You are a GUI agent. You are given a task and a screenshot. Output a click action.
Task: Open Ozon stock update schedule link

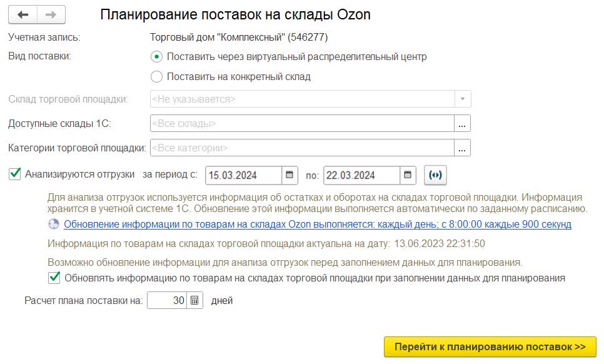(x=317, y=224)
